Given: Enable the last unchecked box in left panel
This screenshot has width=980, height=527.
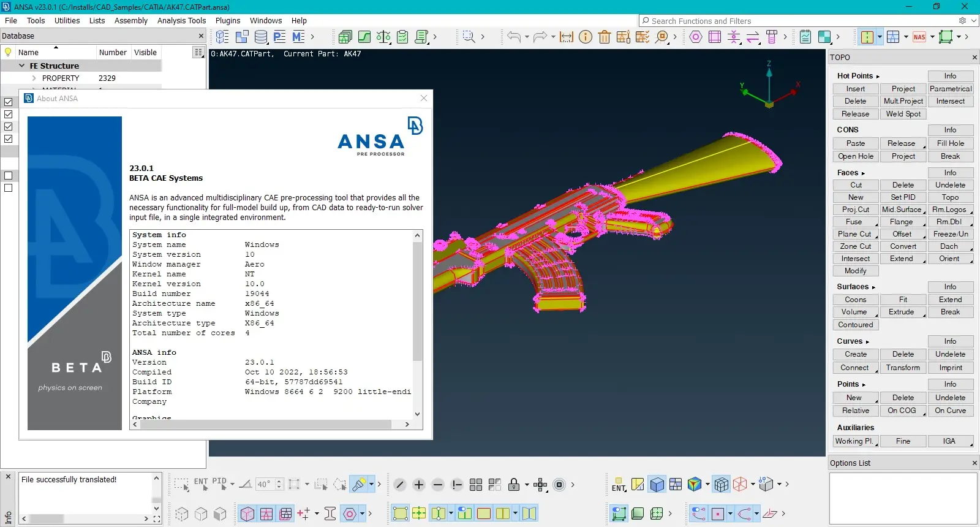Looking at the screenshot, I should (x=8, y=188).
